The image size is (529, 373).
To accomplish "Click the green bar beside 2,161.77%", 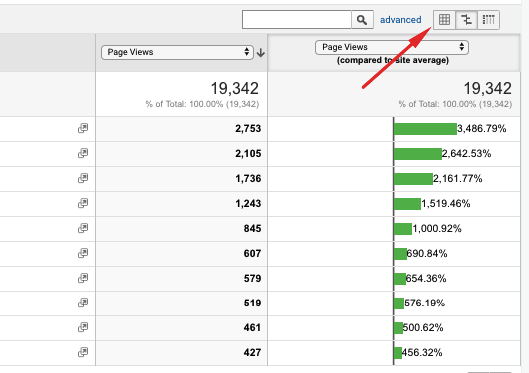I will 413,179.
